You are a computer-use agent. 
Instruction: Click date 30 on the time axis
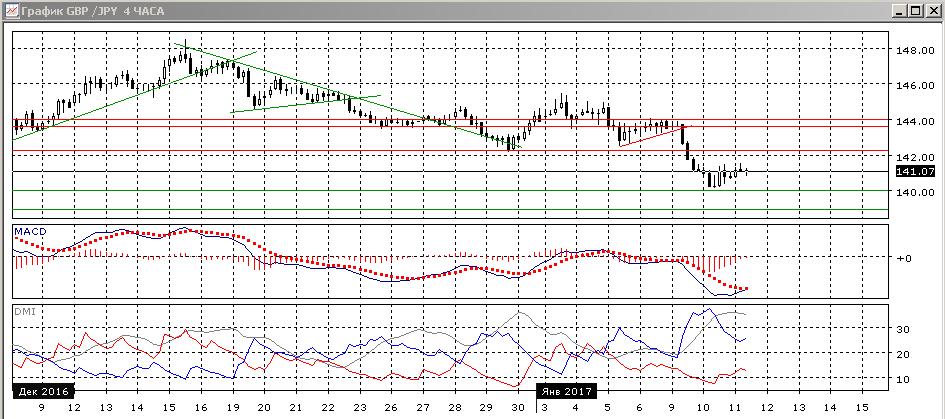coord(518,407)
